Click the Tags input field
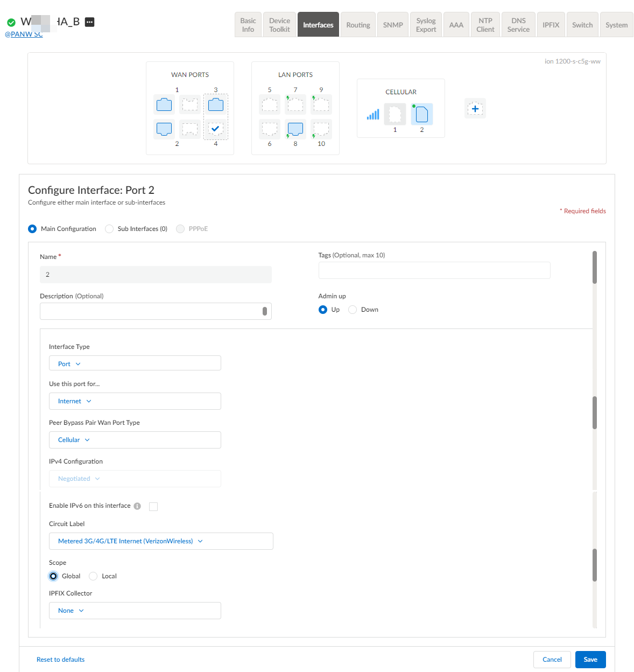This screenshot has width=634, height=672. tap(434, 270)
